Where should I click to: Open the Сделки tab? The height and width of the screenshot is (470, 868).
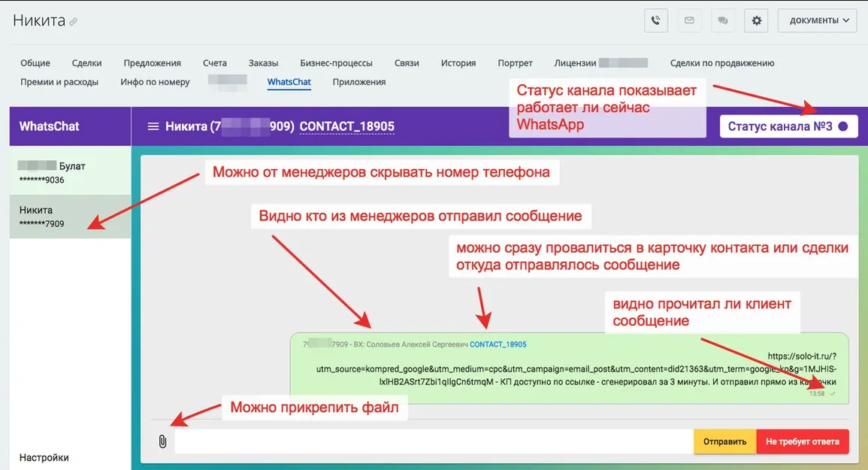tap(87, 63)
